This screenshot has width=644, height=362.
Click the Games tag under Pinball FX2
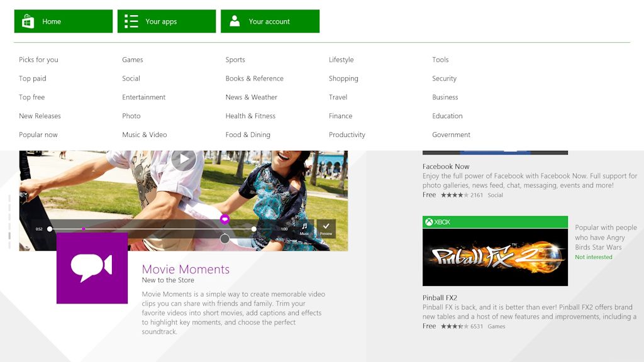tap(497, 326)
